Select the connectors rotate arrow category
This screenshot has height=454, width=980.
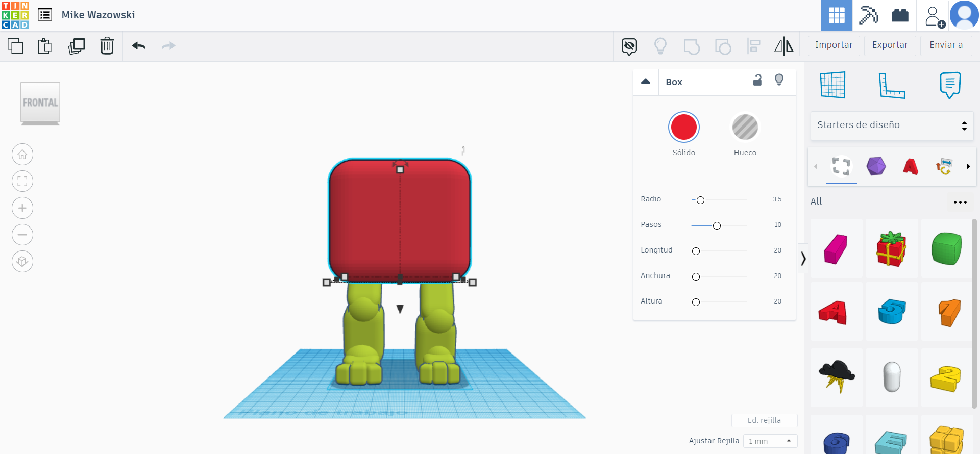coord(944,166)
